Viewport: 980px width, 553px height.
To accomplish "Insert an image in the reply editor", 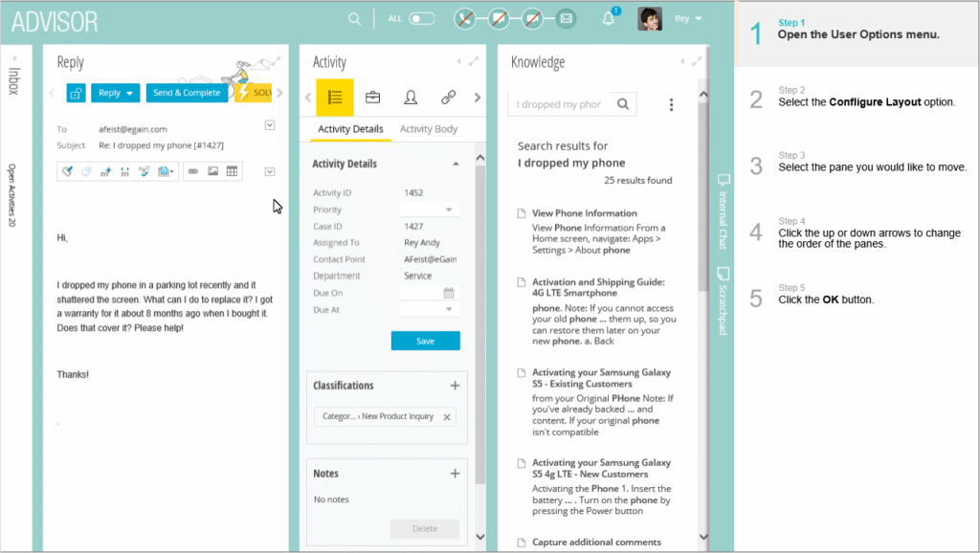I will point(213,171).
